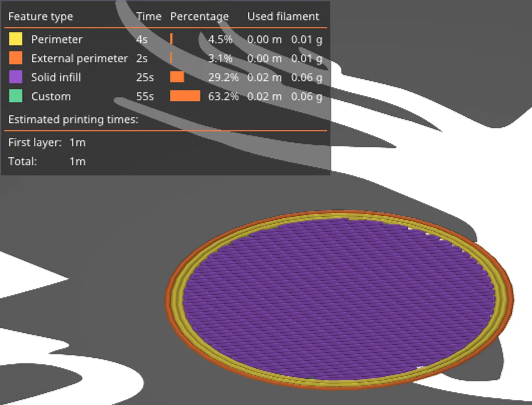Toggle visibility of the Perimeter feature label
Viewport: 532px width, 405px height.
pos(57,39)
